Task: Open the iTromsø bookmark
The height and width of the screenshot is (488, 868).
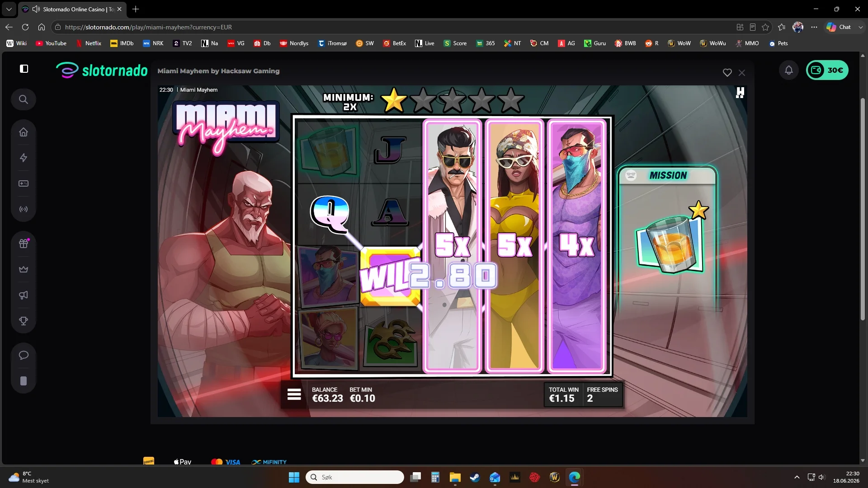Action: (x=332, y=43)
